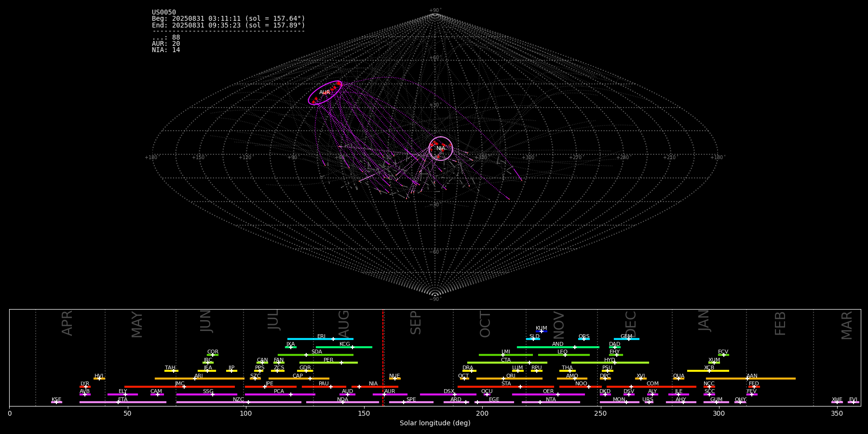Click the PCA shower label
Viewport: 868px width, 434px height.
click(x=279, y=392)
